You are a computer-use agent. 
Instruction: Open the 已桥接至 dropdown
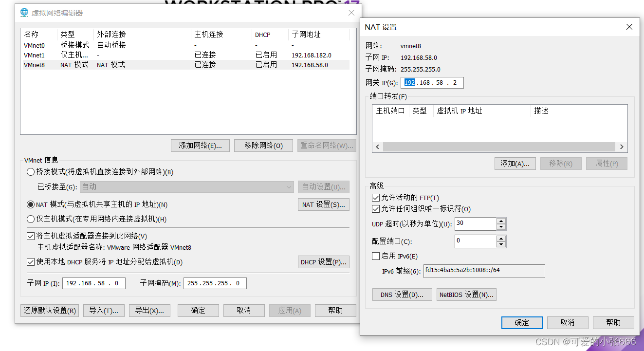[187, 187]
